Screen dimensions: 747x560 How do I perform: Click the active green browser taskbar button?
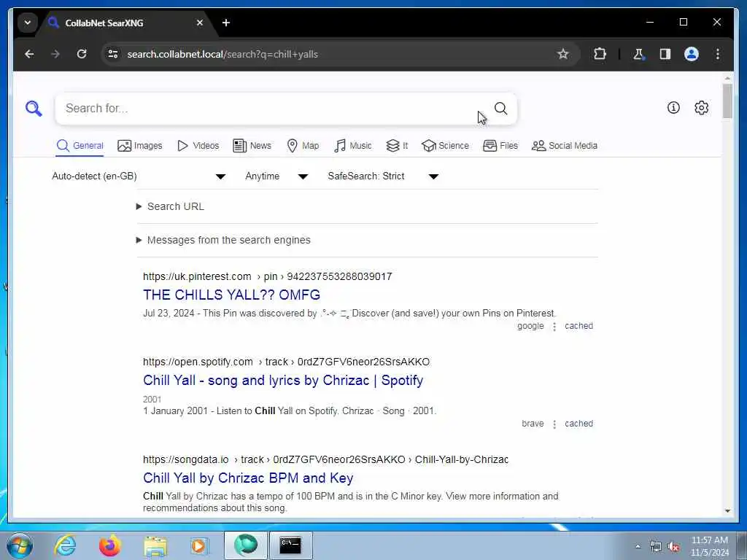[246, 545]
